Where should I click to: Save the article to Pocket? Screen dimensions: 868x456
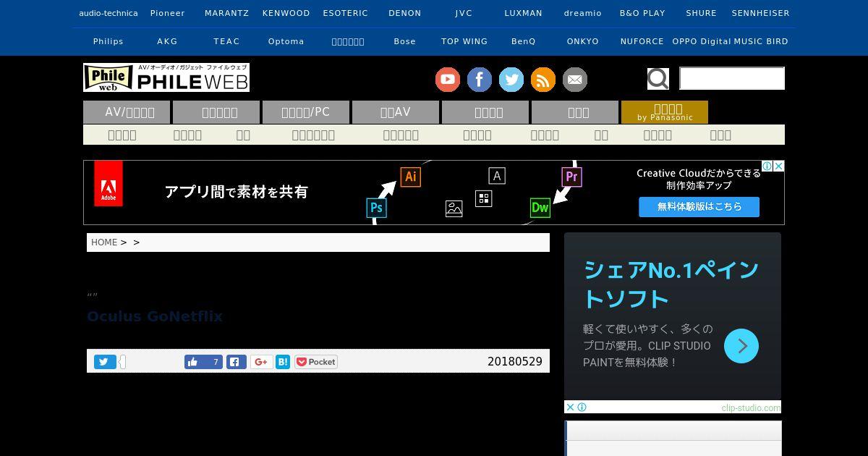(316, 362)
